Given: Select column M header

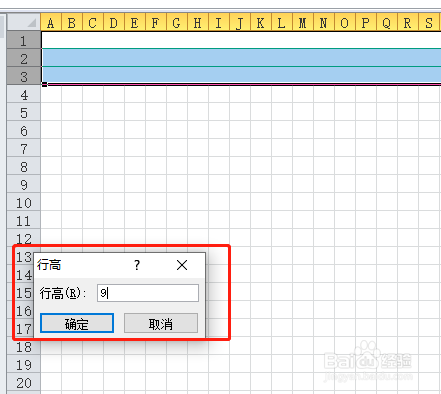Looking at the screenshot, I should (303, 23).
